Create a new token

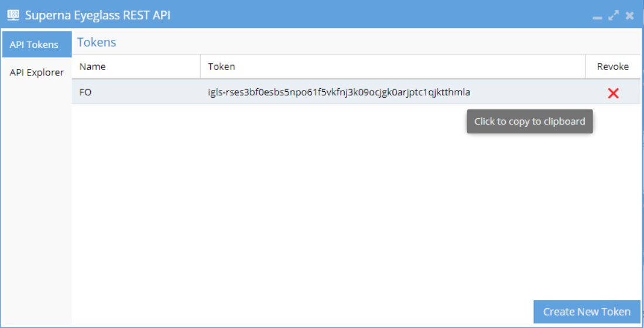[587, 312]
